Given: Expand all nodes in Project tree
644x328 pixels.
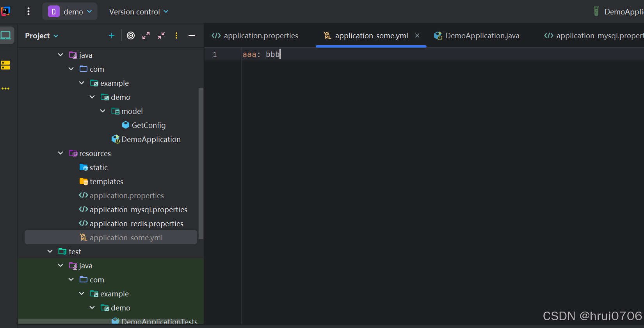Looking at the screenshot, I should tap(146, 35).
